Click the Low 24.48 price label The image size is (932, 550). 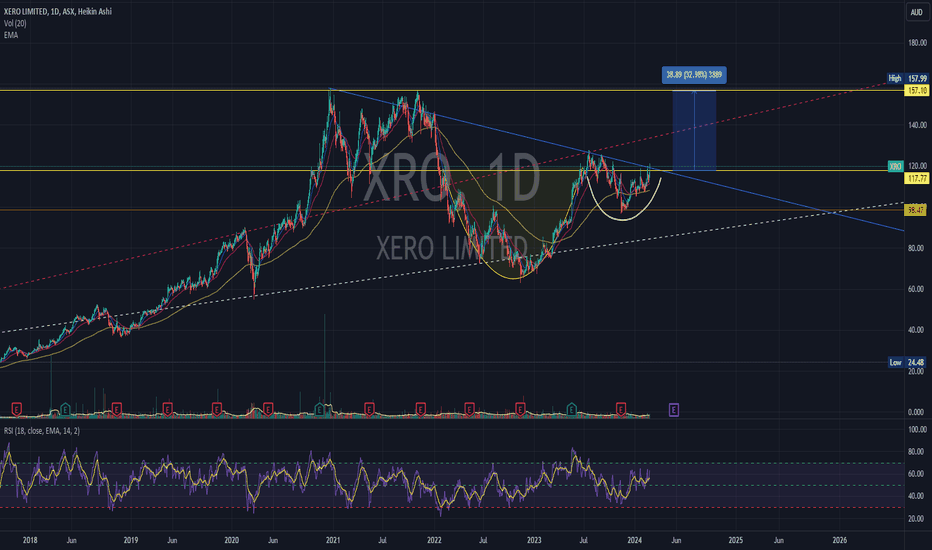click(908, 362)
